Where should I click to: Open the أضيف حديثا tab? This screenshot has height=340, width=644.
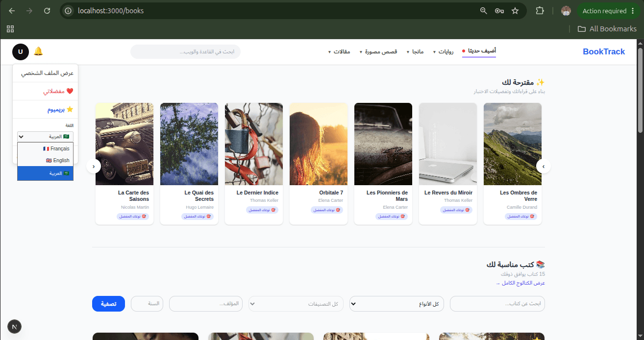(479, 51)
